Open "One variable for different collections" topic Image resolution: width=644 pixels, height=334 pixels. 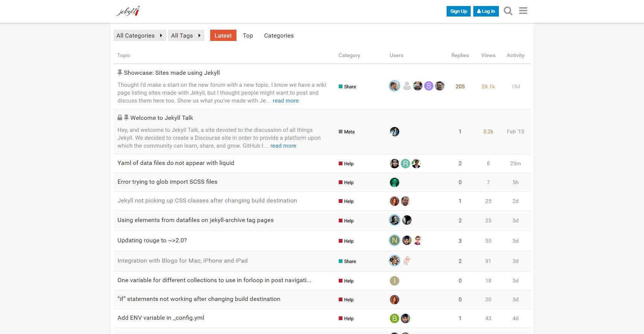tap(214, 280)
